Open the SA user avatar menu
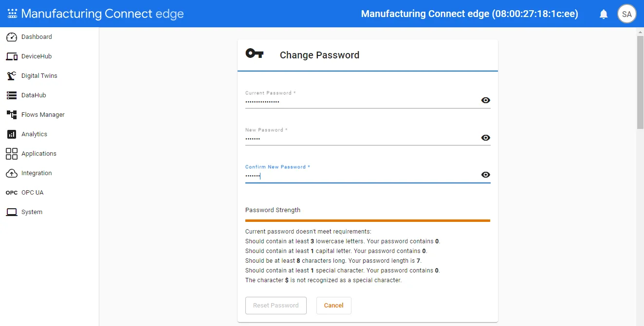The image size is (644, 326). point(627,14)
